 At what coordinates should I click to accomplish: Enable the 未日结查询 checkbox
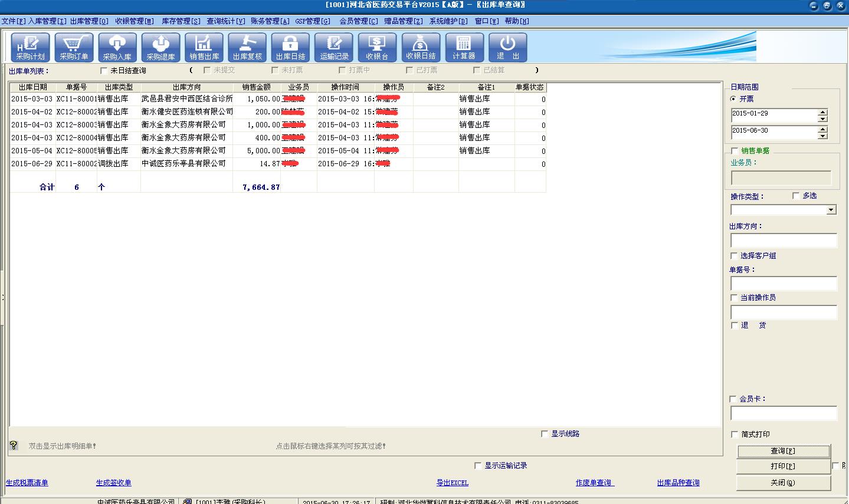(x=104, y=71)
